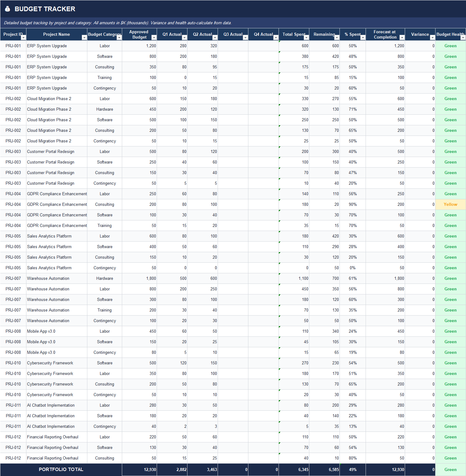Open the Total Spent filter dropdown
The width and height of the screenshot is (466, 476).
point(306,38)
